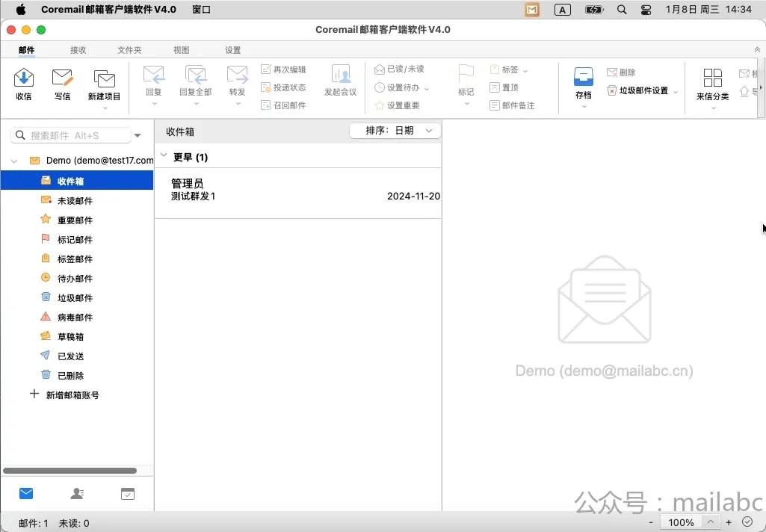Switch to the 文件夹 ribbon tab
766x532 pixels.
pos(129,50)
